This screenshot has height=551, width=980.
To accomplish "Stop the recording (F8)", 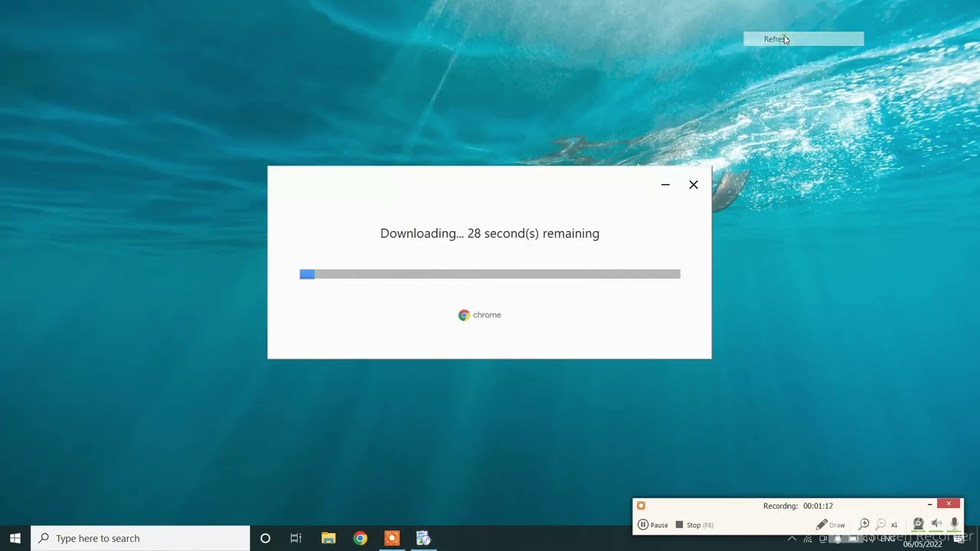I will point(694,525).
